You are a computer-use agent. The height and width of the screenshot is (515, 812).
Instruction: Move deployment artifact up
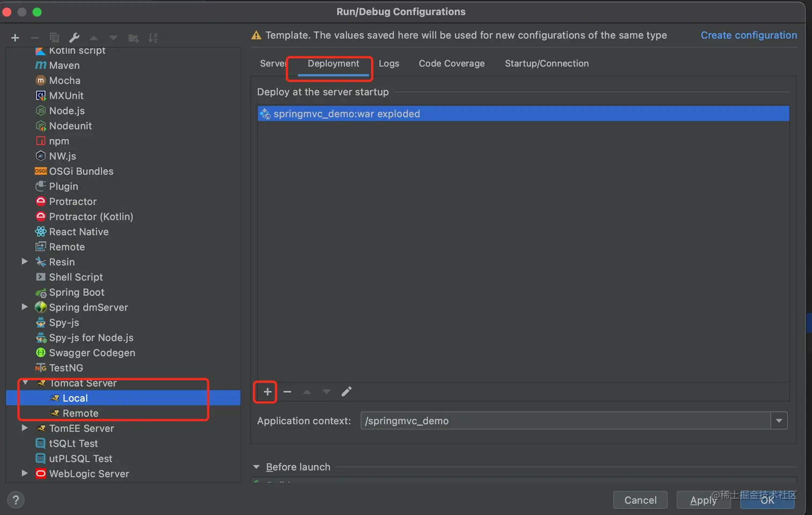pyautogui.click(x=307, y=391)
